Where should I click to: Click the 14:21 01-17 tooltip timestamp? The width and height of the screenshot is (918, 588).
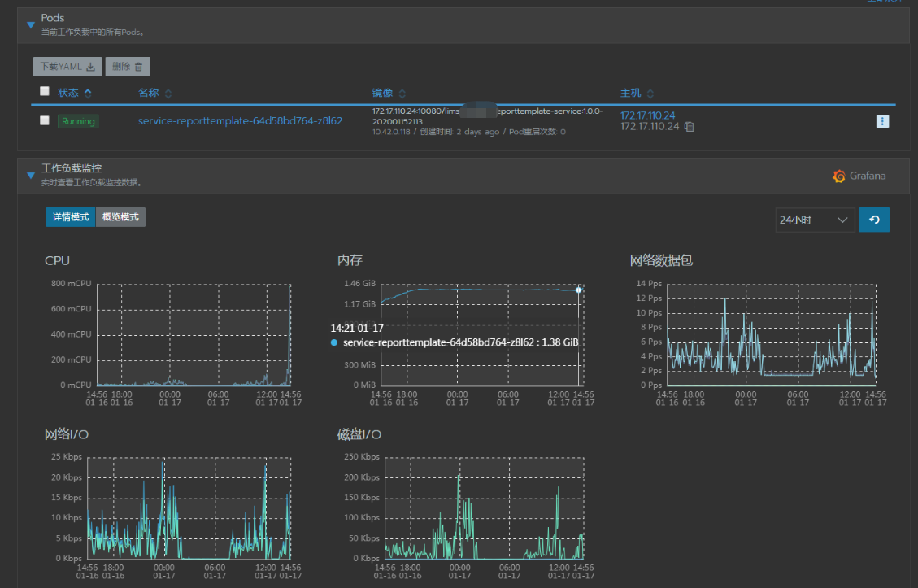(357, 328)
